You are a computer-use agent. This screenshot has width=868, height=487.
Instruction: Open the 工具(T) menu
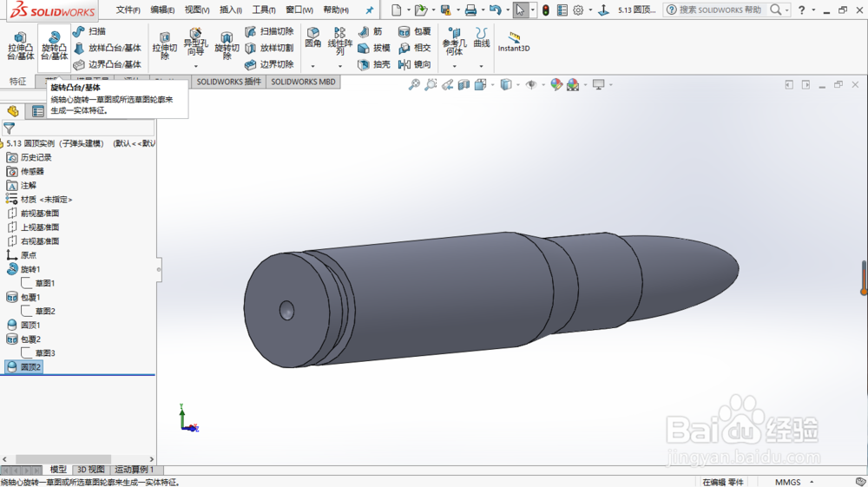click(x=264, y=10)
